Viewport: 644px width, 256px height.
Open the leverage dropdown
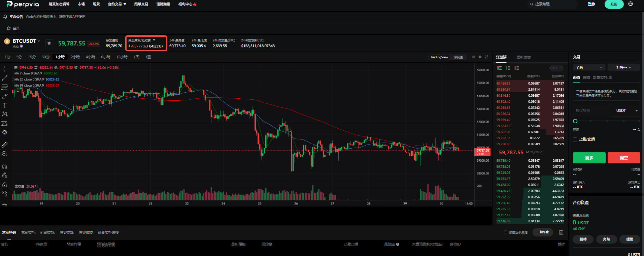pyautogui.click(x=623, y=67)
